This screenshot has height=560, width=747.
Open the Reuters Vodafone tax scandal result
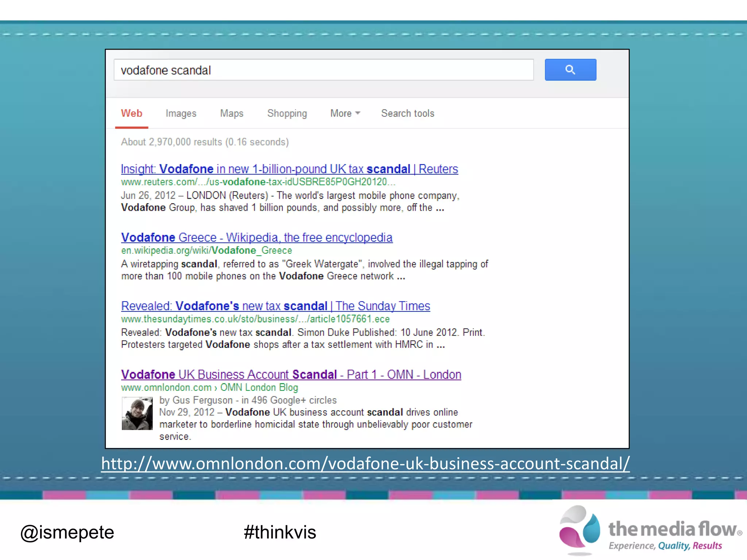[x=290, y=169]
